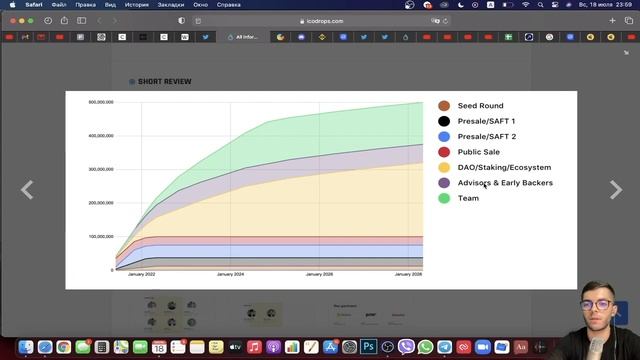This screenshot has width=640, height=360.
Task: Open Viber from the Dock
Action: (406, 347)
